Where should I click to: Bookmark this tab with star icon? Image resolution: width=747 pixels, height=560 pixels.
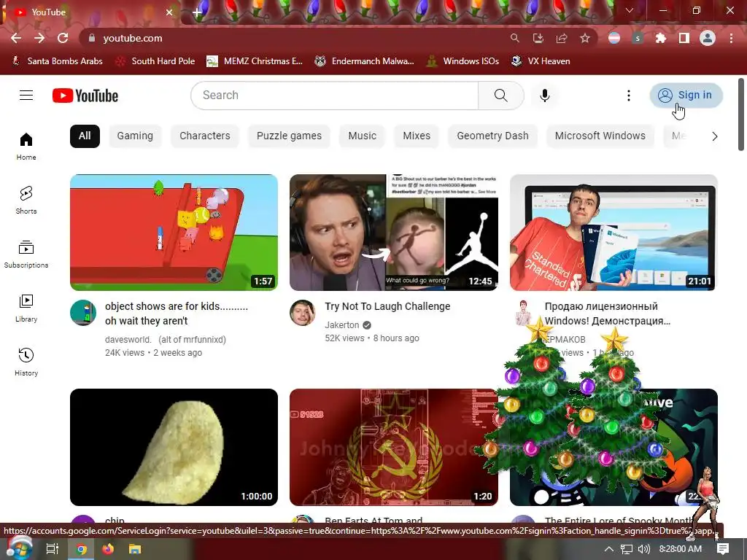pyautogui.click(x=585, y=38)
